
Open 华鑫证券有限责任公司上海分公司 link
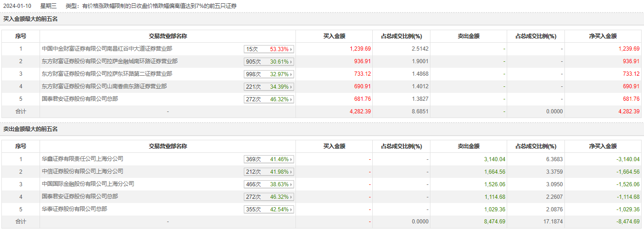coord(82,159)
